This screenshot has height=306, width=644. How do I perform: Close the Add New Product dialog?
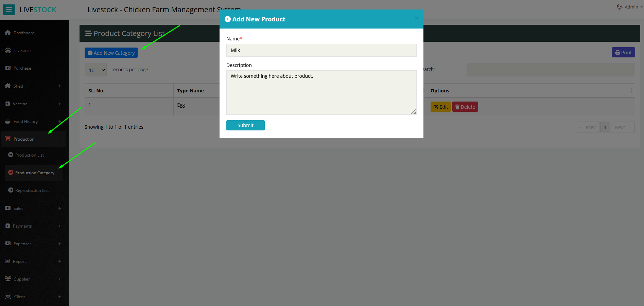(x=416, y=19)
